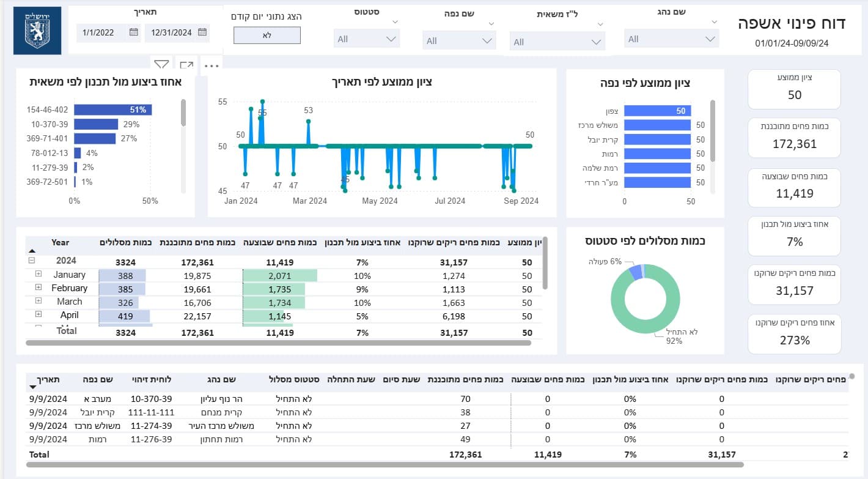Click the report title דוח פינוי אשפה
Image resolution: width=868 pixels, height=479 pixels.
pyautogui.click(x=792, y=23)
